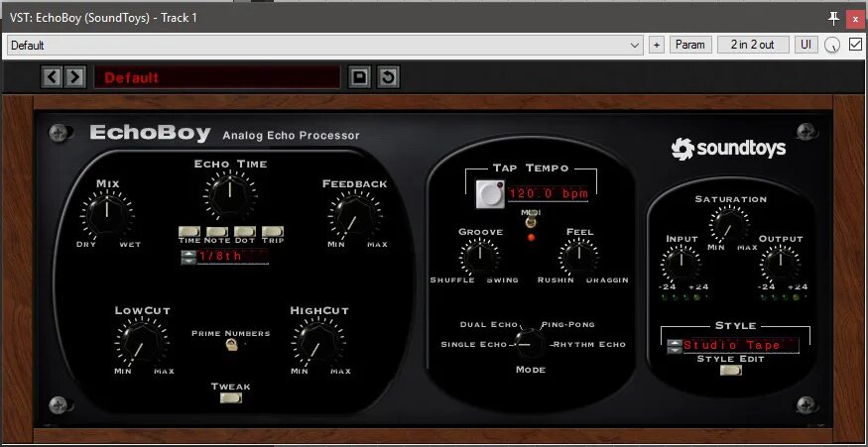This screenshot has height=447, width=868.
Task: Click the Echo Time knob
Action: [x=230, y=194]
